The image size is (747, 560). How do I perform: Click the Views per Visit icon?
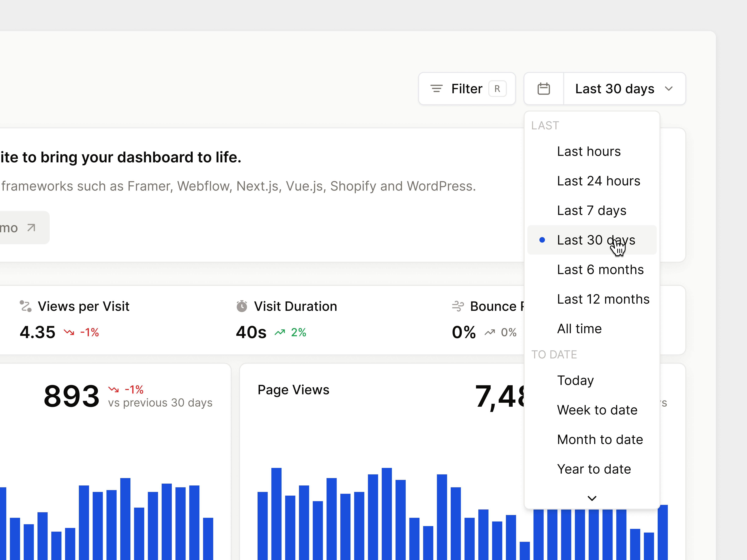[x=26, y=306]
